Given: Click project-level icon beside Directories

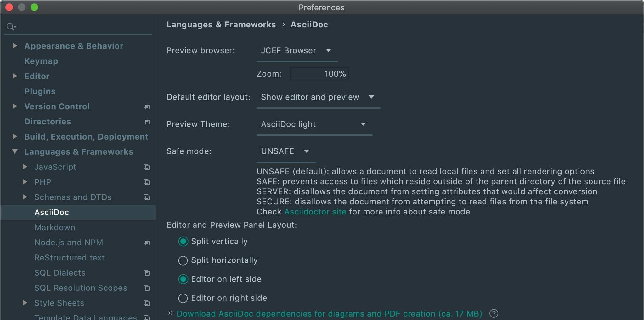Looking at the screenshot, I should click(x=147, y=122).
